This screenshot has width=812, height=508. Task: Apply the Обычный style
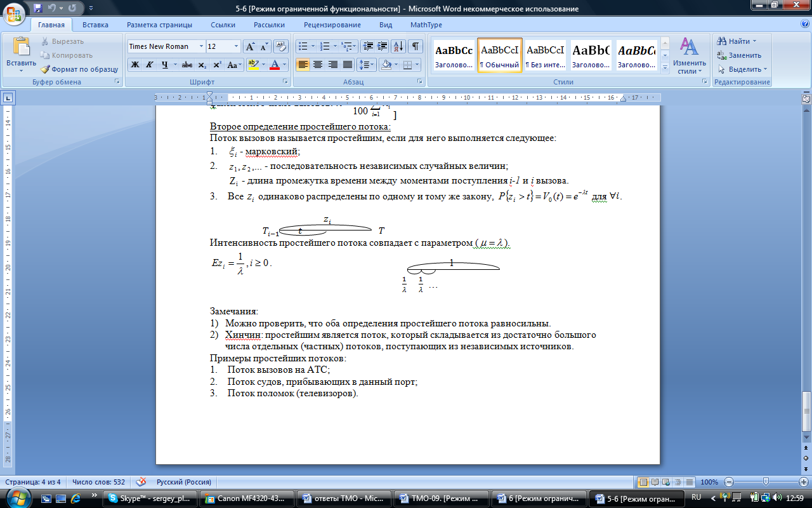(x=500, y=56)
